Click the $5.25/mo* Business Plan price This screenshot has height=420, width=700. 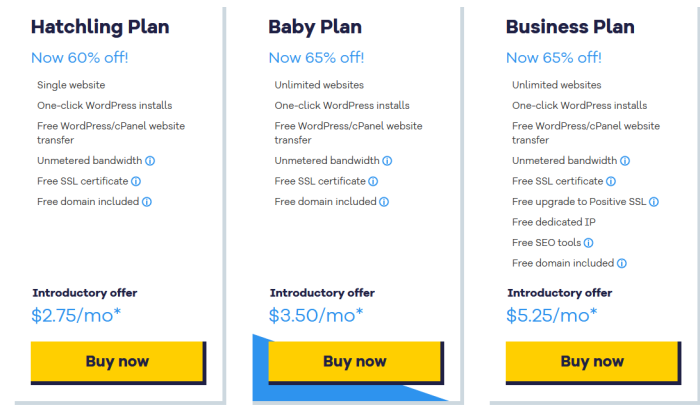[551, 315]
